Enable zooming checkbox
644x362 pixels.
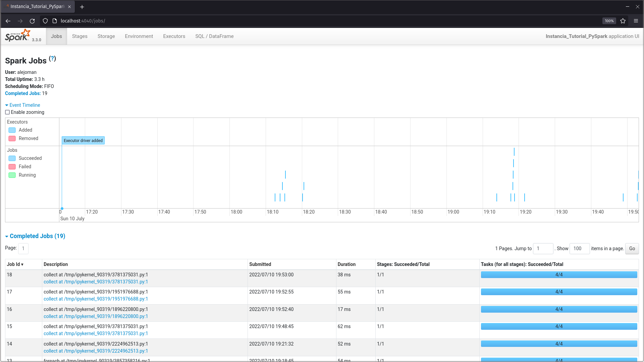pyautogui.click(x=7, y=112)
